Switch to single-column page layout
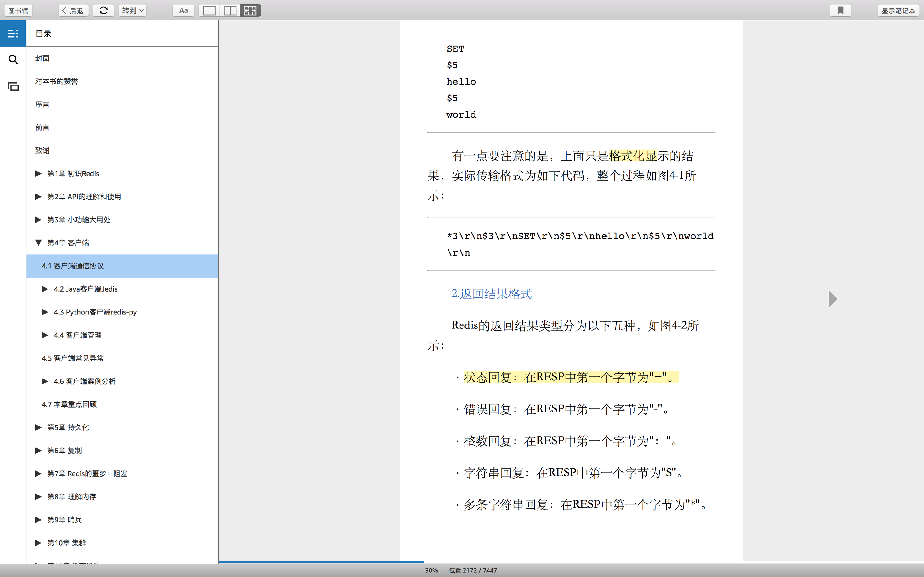The height and width of the screenshot is (577, 924). 209,11
